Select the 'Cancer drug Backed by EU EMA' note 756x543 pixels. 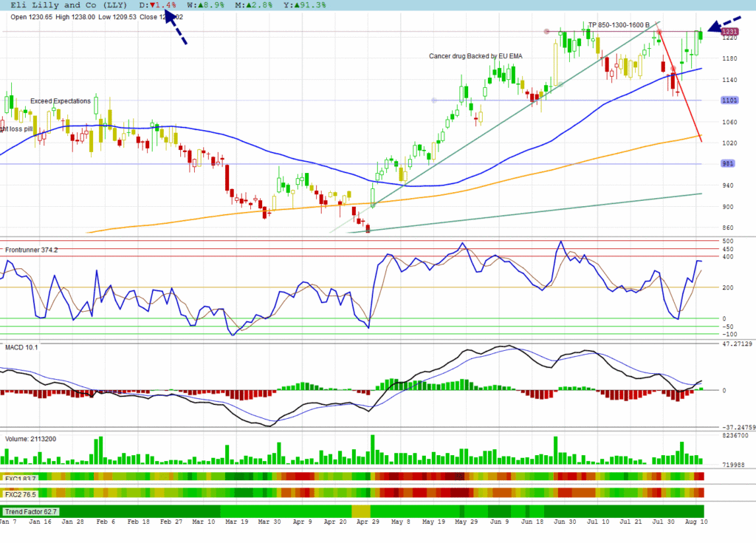pos(475,56)
